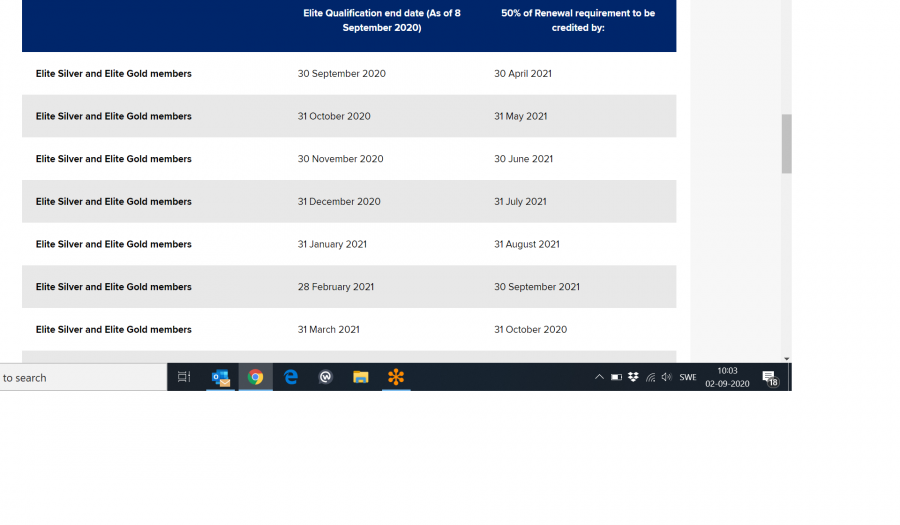Switch the SWE input language
Viewport: 900px width, 525px height.
(688, 377)
